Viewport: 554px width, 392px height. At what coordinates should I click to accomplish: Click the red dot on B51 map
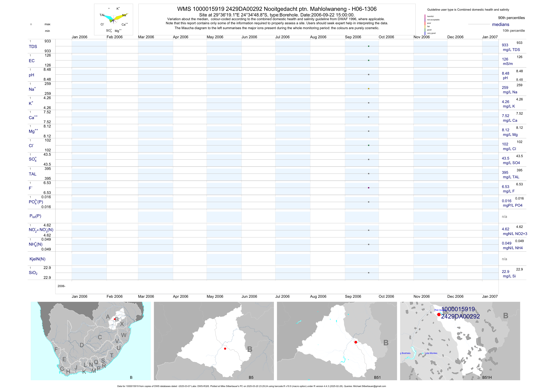pos(356,342)
